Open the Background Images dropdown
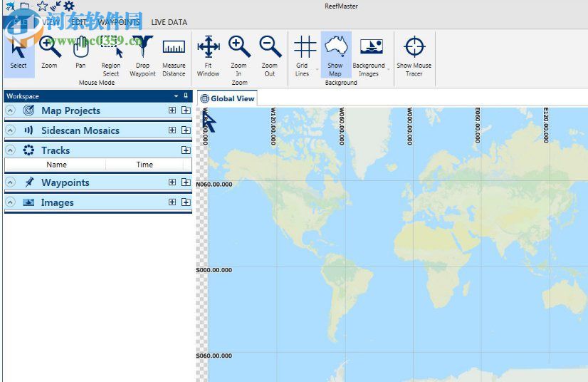The width and height of the screenshot is (588, 382). click(369, 56)
